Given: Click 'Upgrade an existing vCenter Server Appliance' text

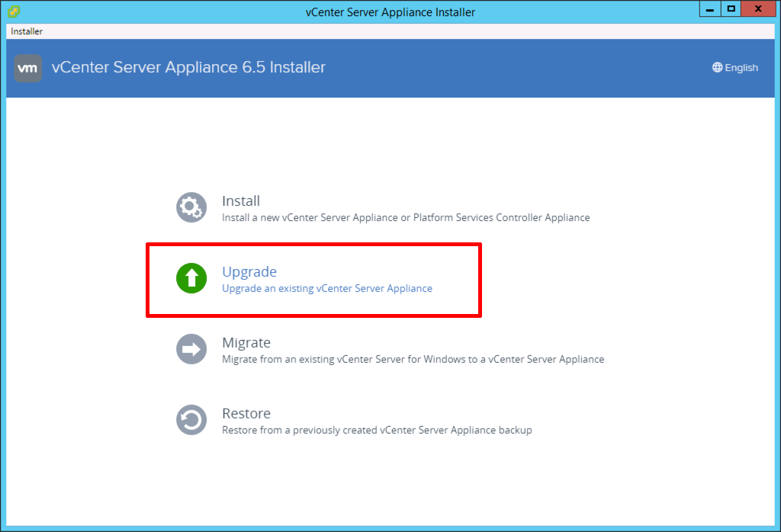Looking at the screenshot, I should tap(327, 289).
